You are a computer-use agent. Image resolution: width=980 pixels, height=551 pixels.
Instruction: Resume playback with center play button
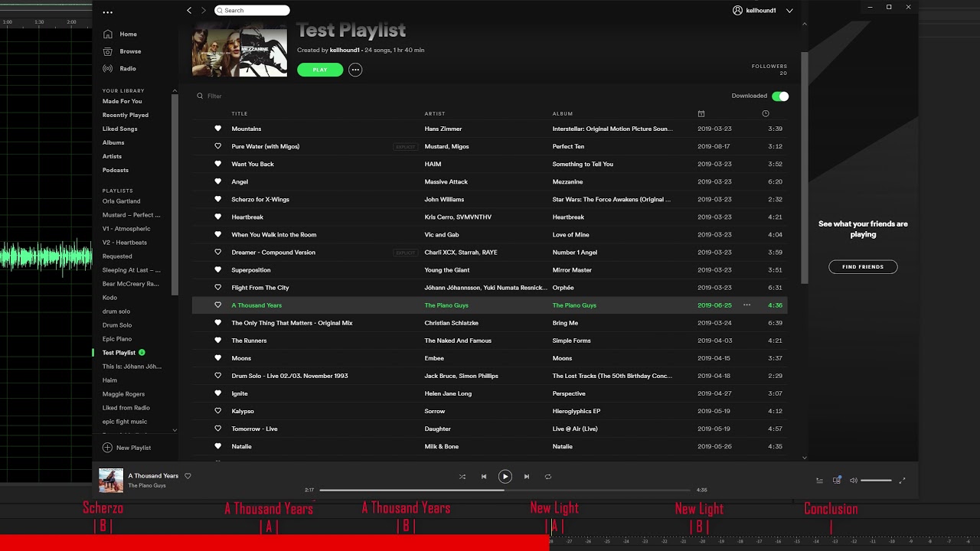coord(505,477)
